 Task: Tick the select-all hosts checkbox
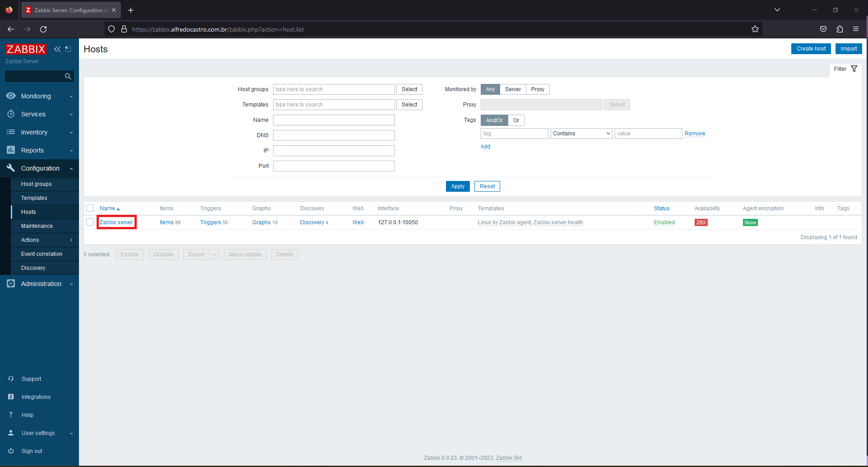pos(90,208)
